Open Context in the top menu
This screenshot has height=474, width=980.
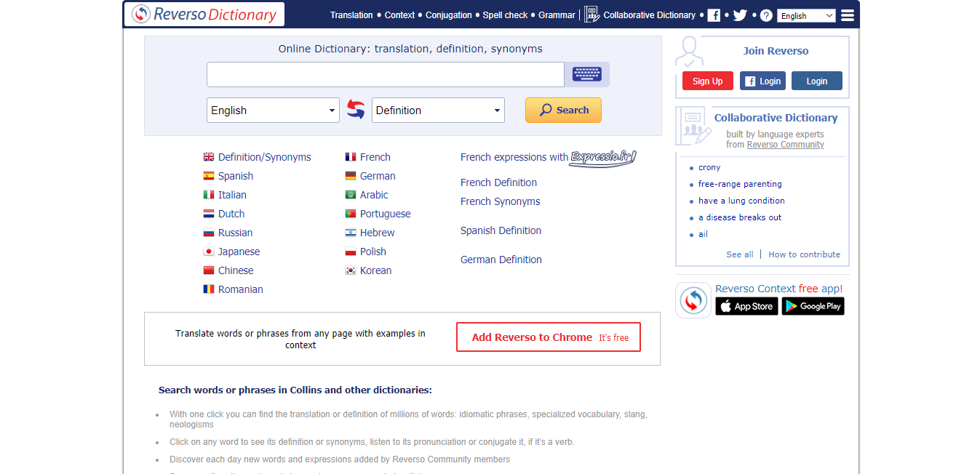[399, 15]
